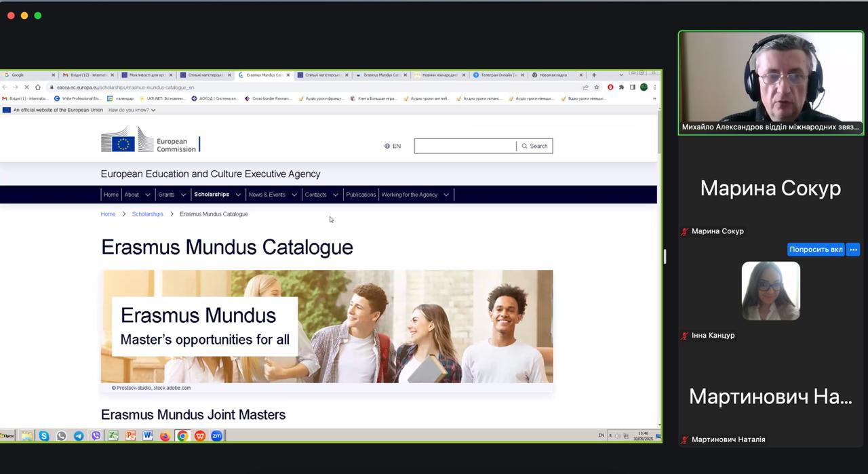
Task: Open the Skype icon in taskbar
Action: coord(44,436)
